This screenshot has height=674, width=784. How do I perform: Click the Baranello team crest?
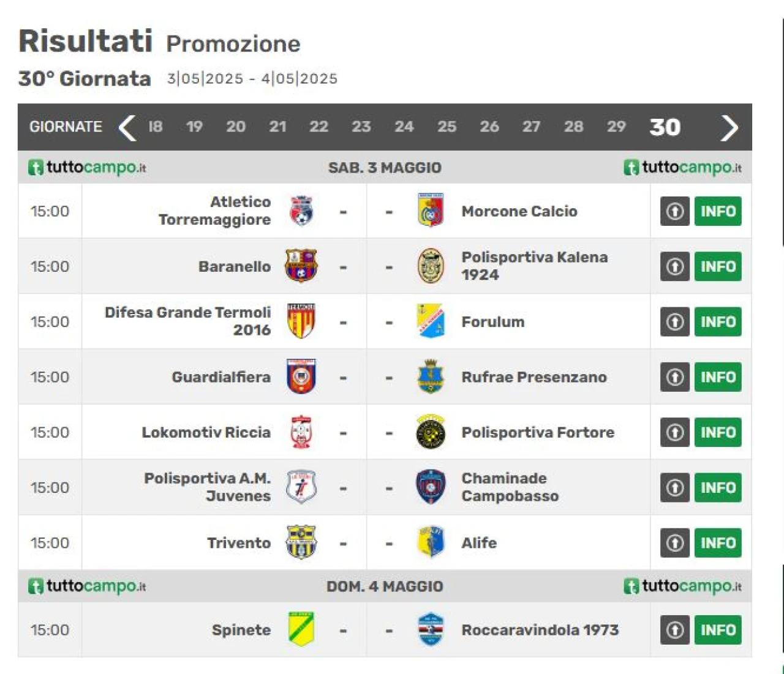[301, 266]
